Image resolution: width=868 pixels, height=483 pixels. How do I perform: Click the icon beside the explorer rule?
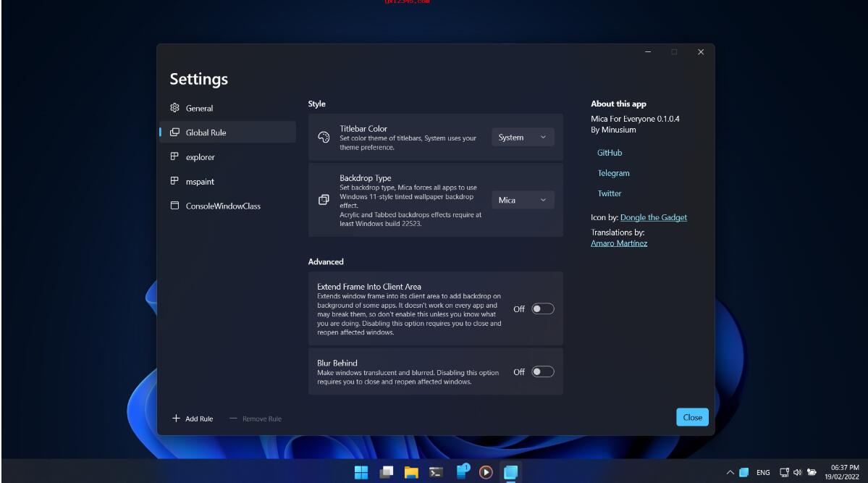point(174,156)
